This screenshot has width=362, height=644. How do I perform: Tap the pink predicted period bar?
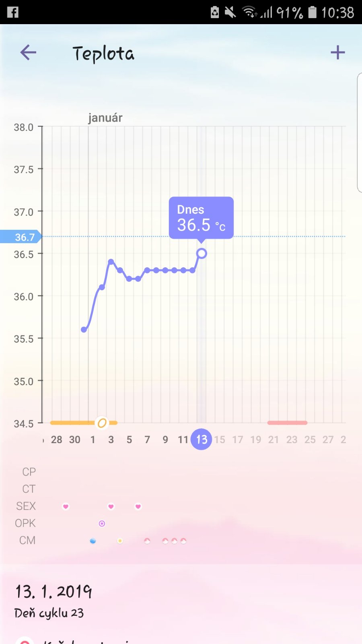click(x=287, y=423)
